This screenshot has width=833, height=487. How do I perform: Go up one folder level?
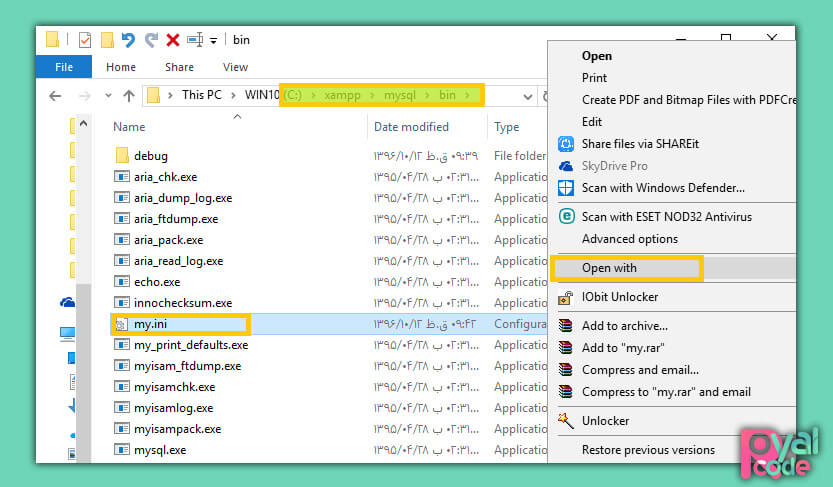coord(129,96)
